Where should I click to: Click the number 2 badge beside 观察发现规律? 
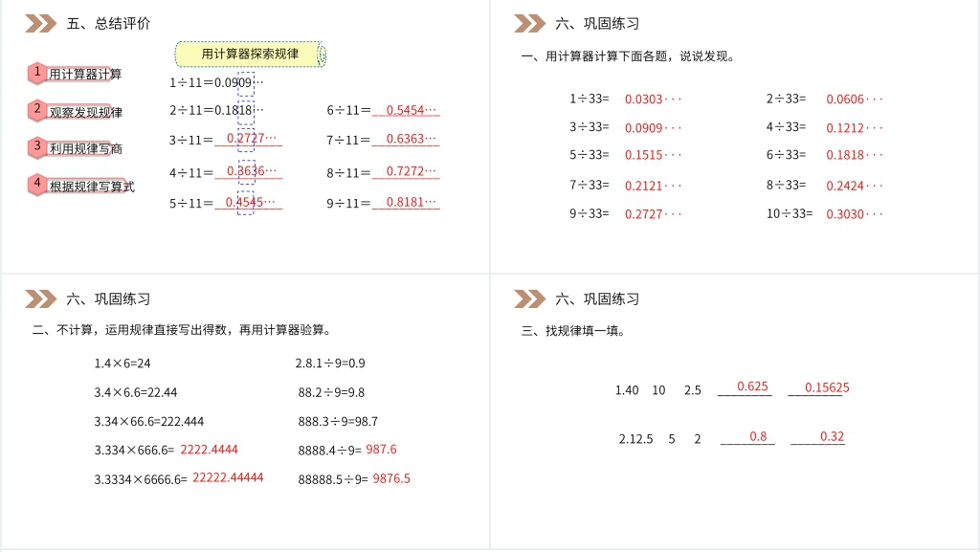(x=37, y=110)
